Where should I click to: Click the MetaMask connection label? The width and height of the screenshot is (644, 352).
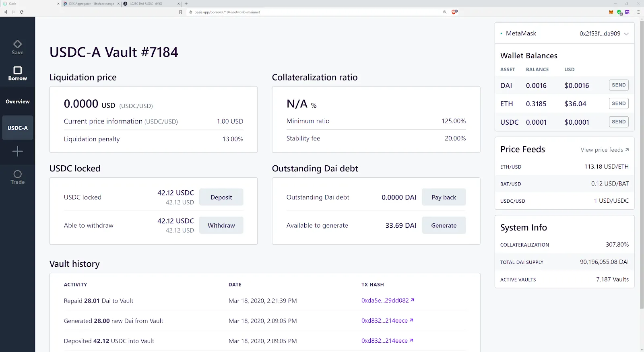[521, 33]
